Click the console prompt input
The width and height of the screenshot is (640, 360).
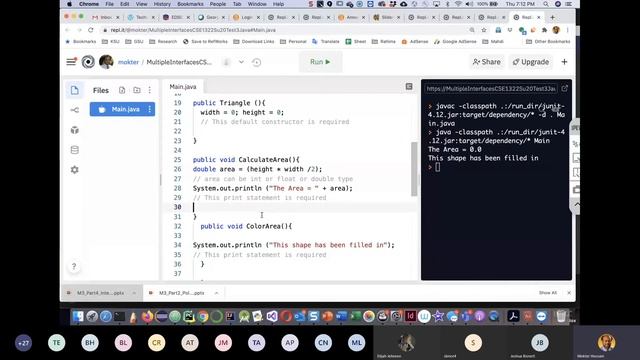438,167
